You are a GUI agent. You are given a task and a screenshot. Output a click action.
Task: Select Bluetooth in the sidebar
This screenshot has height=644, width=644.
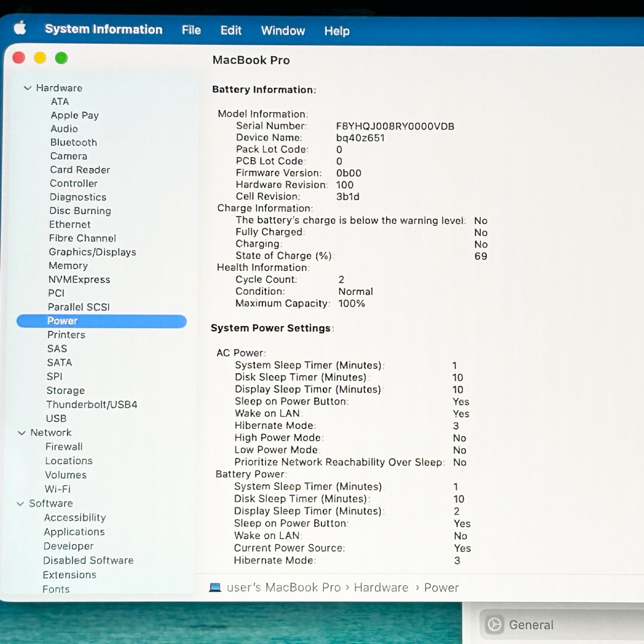point(73,143)
